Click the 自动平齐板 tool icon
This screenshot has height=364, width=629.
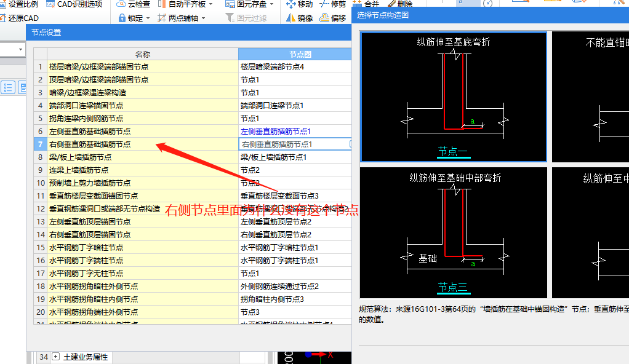[x=161, y=4]
